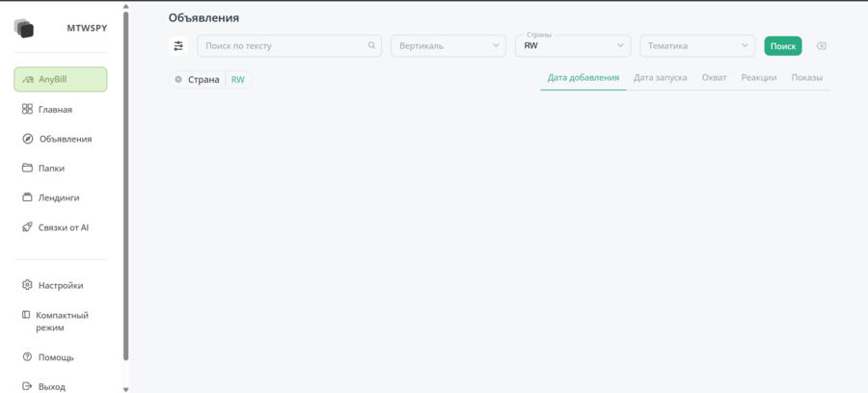The width and height of the screenshot is (868, 393).
Task: Select the Охват sort tab
Action: click(x=714, y=78)
